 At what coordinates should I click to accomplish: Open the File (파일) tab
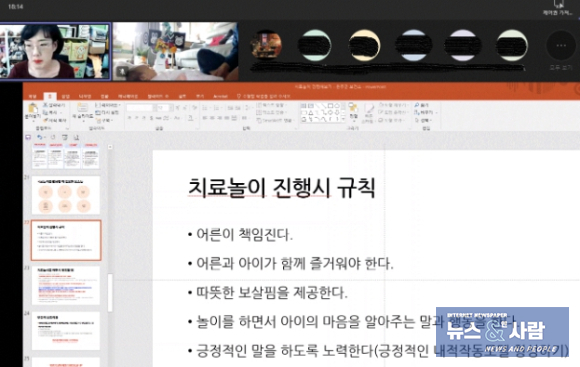[x=33, y=96]
